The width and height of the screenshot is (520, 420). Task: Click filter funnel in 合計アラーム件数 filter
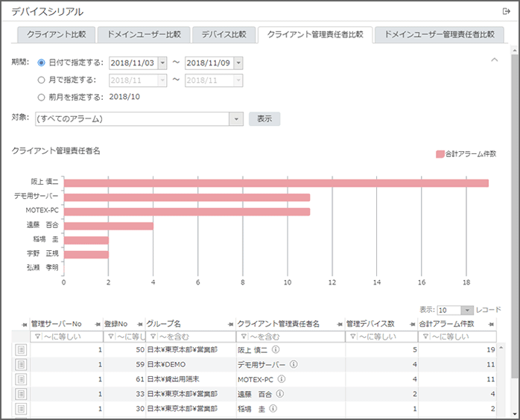[425, 337]
